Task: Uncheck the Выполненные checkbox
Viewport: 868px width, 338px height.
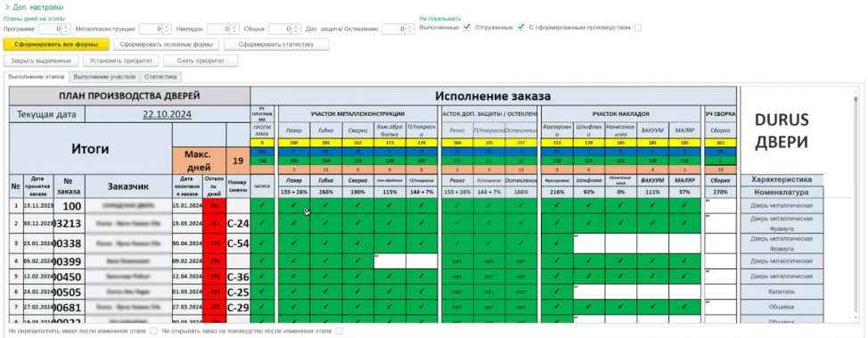Action: coord(467,27)
